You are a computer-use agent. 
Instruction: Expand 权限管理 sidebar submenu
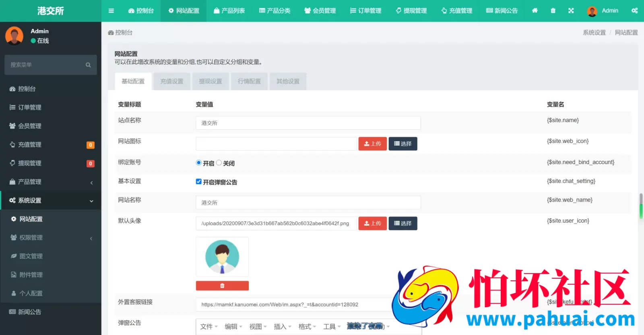[x=51, y=237]
